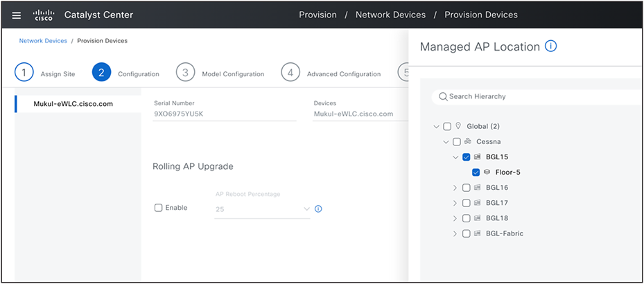This screenshot has height=284, width=644.
Task: Click Network Devices breadcrumb link
Action: coord(43,41)
